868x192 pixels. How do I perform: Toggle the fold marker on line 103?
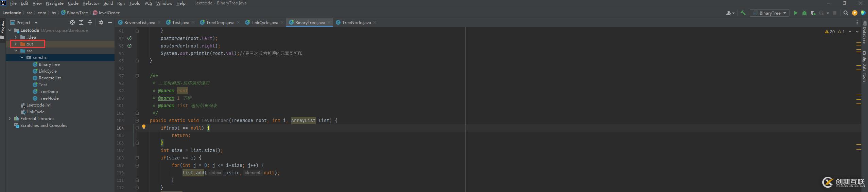(137, 120)
